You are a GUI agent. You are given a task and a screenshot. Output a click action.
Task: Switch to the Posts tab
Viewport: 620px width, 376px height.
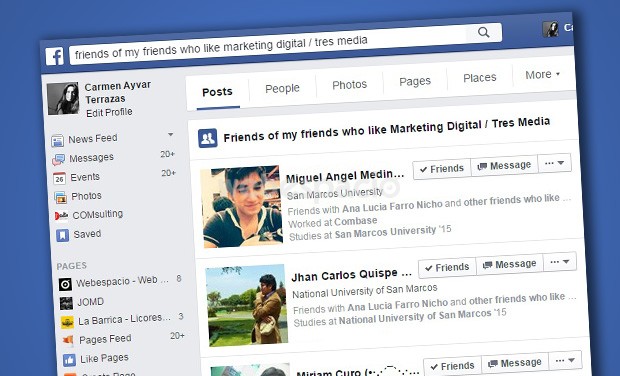(x=217, y=92)
